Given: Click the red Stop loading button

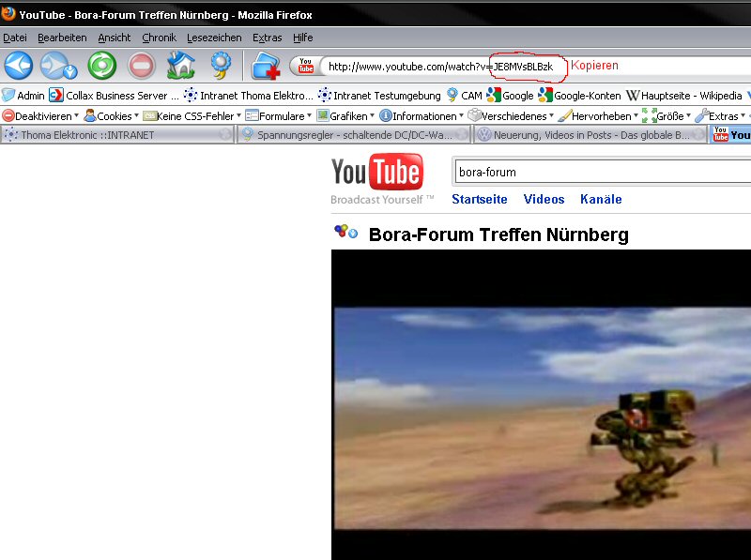Looking at the screenshot, I should click(142, 65).
